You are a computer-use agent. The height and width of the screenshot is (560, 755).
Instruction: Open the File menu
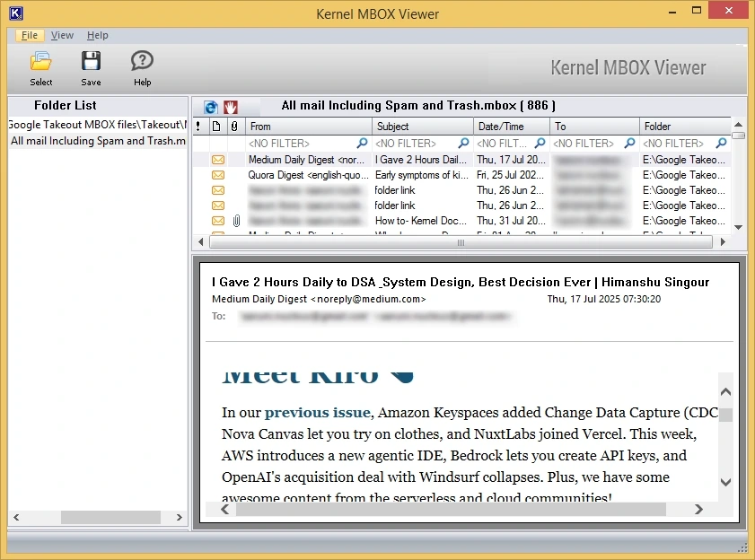pyautogui.click(x=30, y=35)
